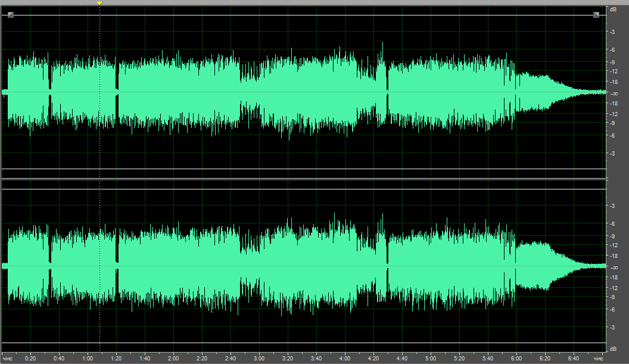The height and width of the screenshot is (364, 629).
Task: Click the 6:40 mark on time ruler
Action: click(574, 359)
